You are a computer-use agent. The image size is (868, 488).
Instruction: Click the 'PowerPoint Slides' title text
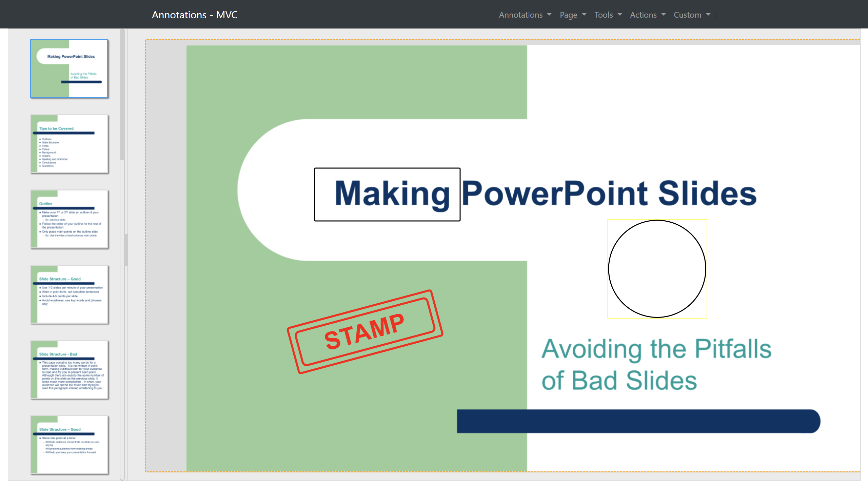[x=609, y=193]
